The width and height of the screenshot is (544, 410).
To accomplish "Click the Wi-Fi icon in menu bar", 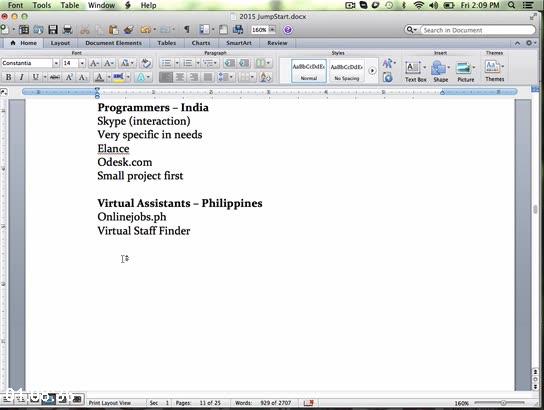I will (x=419, y=5).
